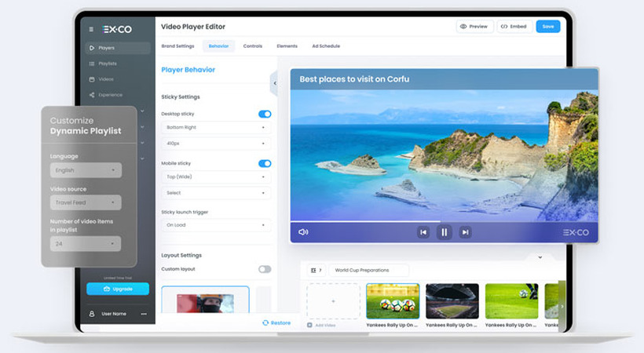Click the Restore link
644x353 pixels.
click(x=276, y=323)
